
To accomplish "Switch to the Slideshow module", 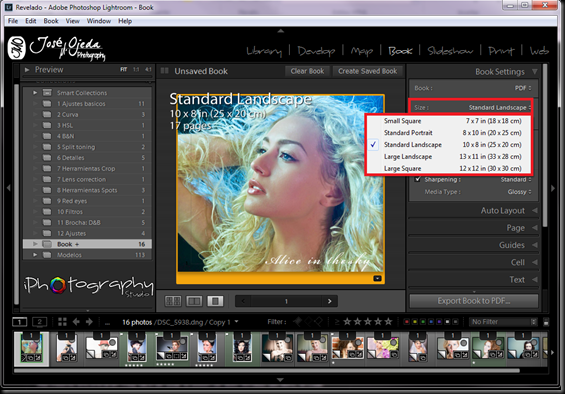I will point(450,51).
